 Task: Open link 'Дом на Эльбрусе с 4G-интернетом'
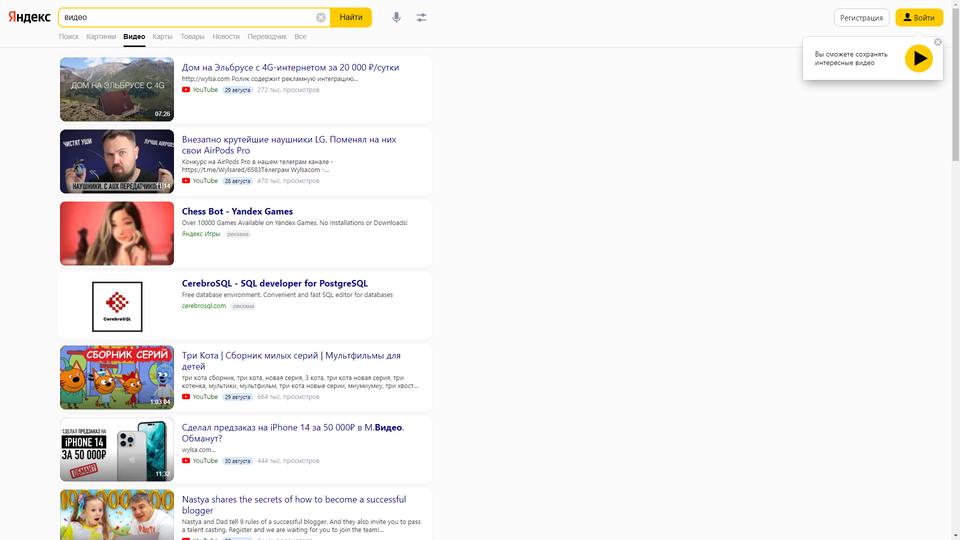290,67
